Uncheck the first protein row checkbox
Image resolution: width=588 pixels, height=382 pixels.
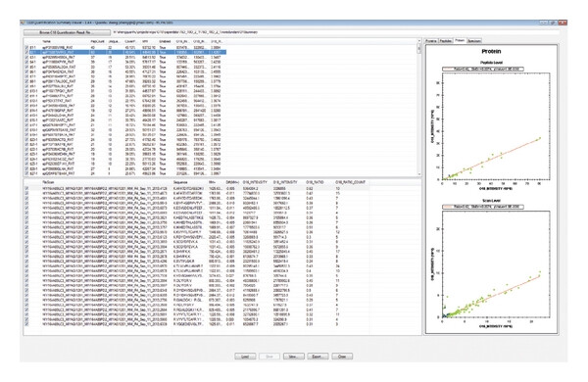click(x=26, y=48)
